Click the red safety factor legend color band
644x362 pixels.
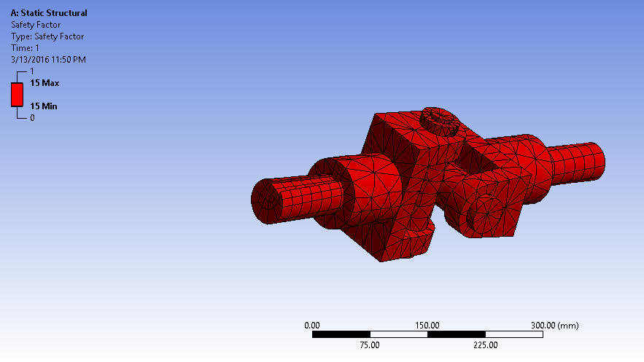tap(17, 95)
